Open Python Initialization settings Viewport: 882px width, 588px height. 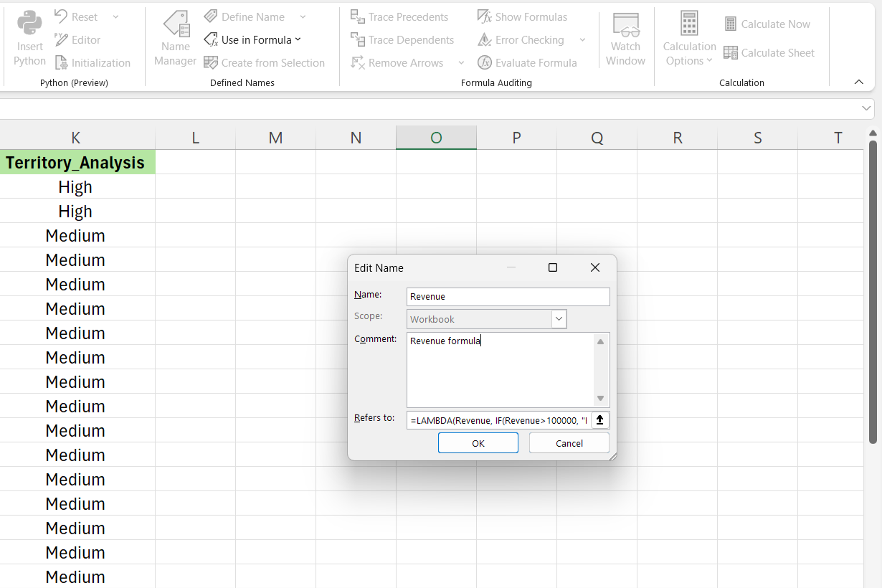click(93, 62)
